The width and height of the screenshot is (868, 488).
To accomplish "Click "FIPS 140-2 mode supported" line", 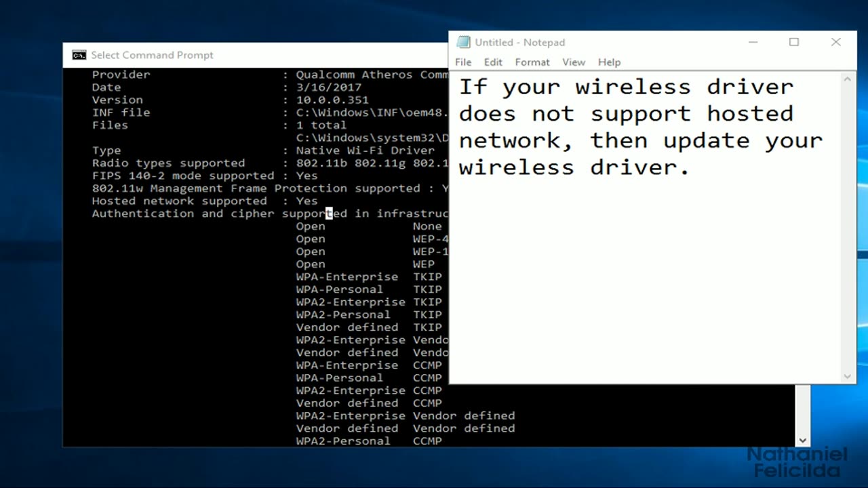I will click(205, 176).
